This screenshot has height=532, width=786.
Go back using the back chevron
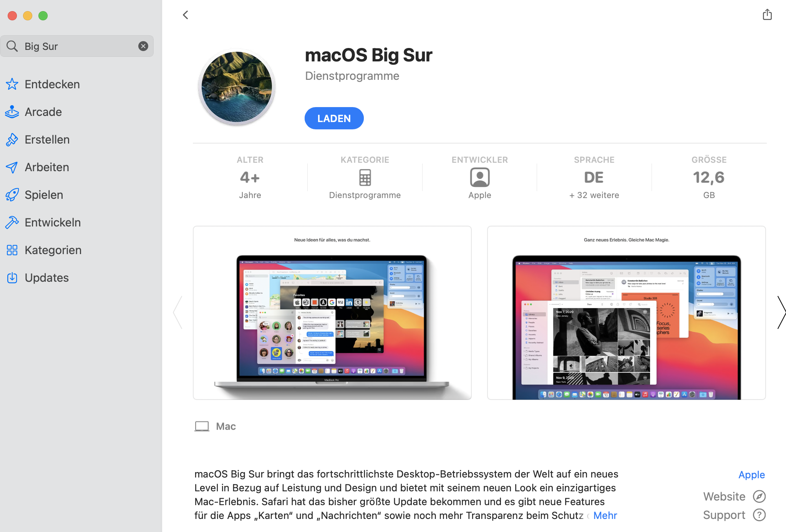(x=186, y=15)
